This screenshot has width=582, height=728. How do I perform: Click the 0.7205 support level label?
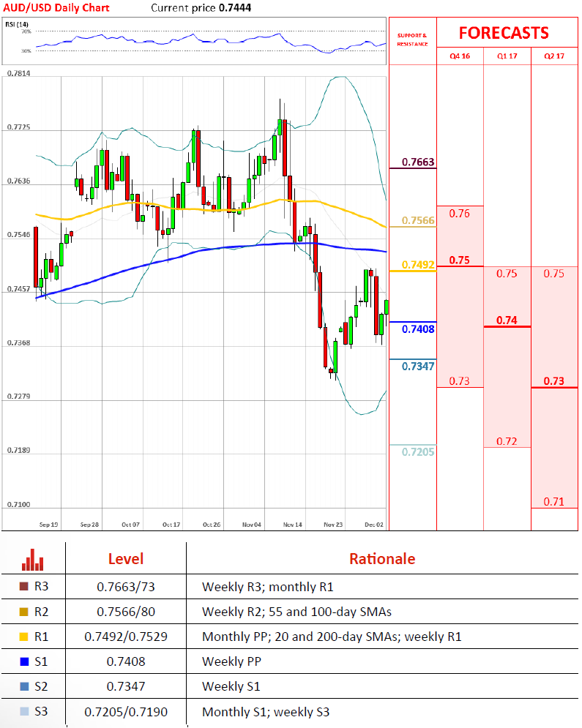coord(418,451)
